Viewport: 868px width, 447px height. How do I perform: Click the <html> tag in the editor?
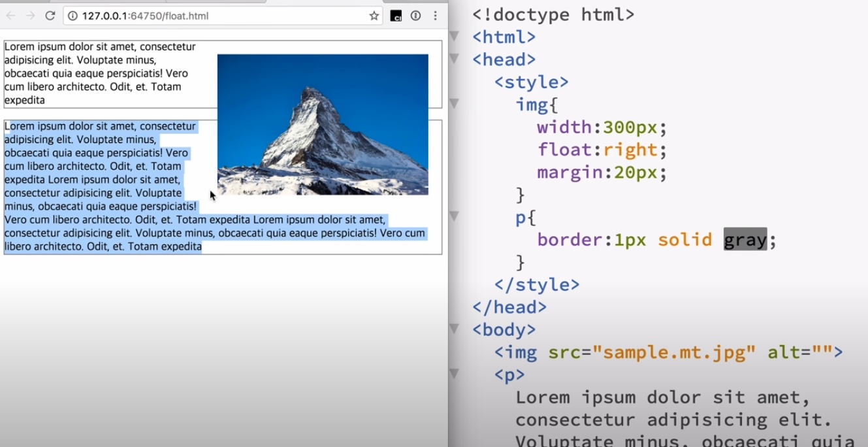(x=504, y=37)
